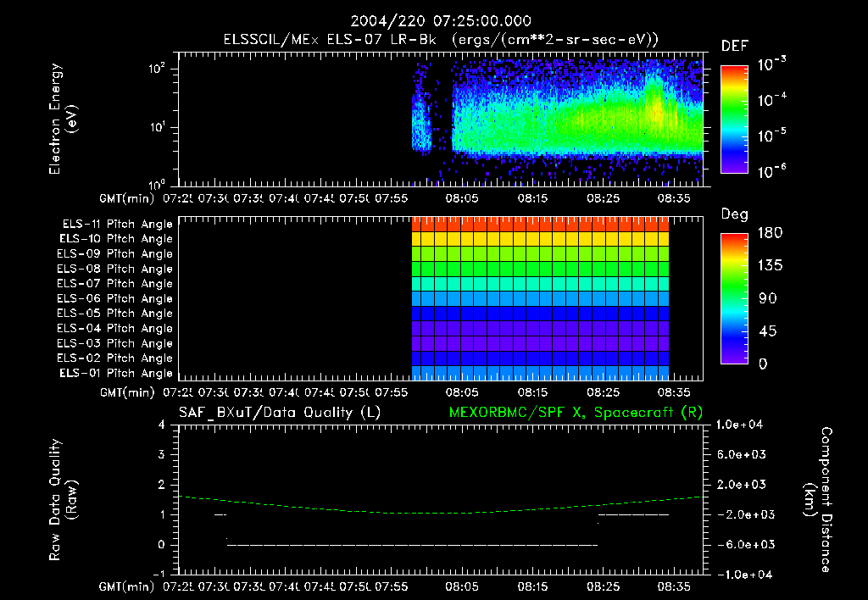Click the SAF_BXuT/Data Quality (L) legend
The image size is (868, 600).
coord(280,413)
